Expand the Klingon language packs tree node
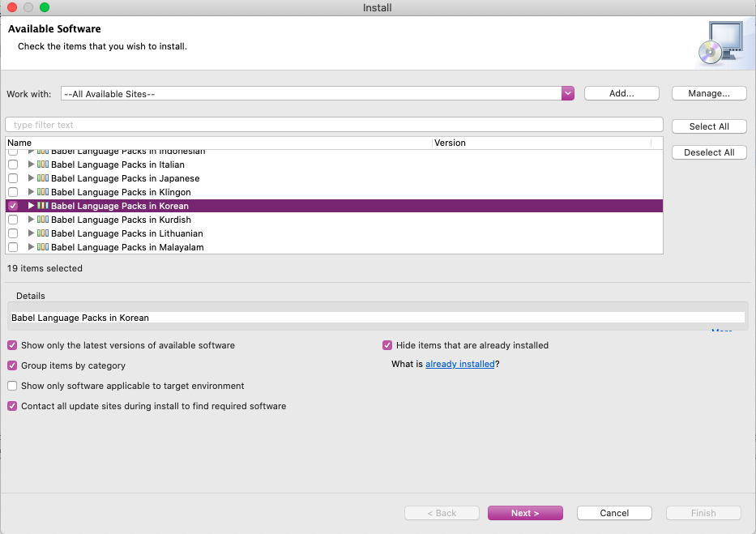Screen dimensions: 756x534 [x=31, y=192]
